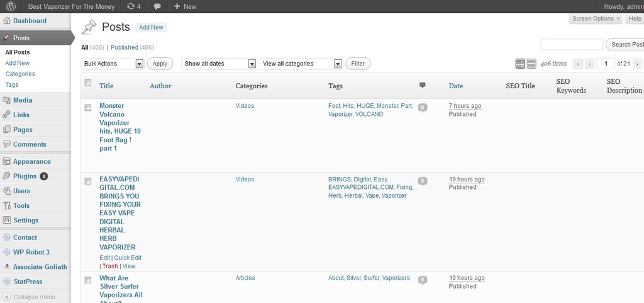
Task: Click the Associate Goliath Amazon icon
Action: pos(6,267)
